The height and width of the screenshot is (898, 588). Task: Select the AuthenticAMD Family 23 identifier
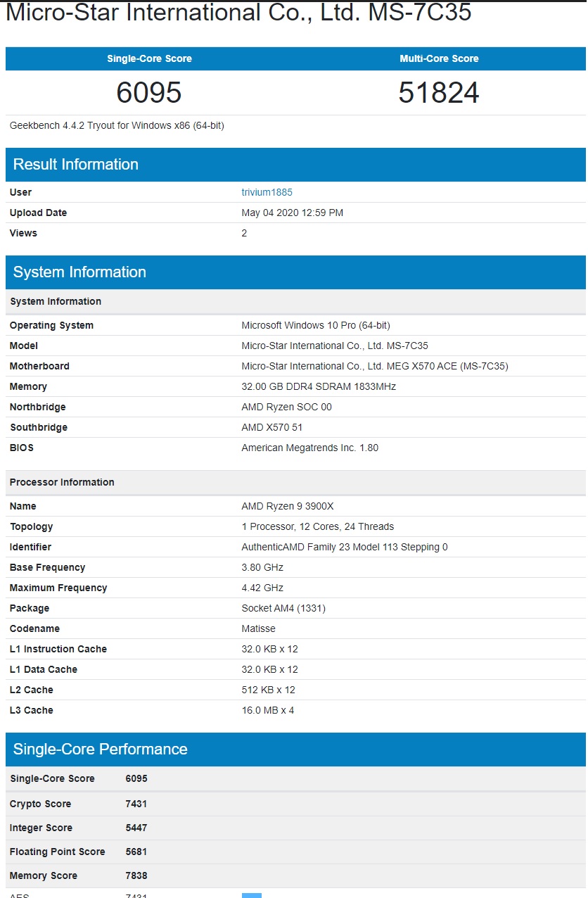click(345, 547)
